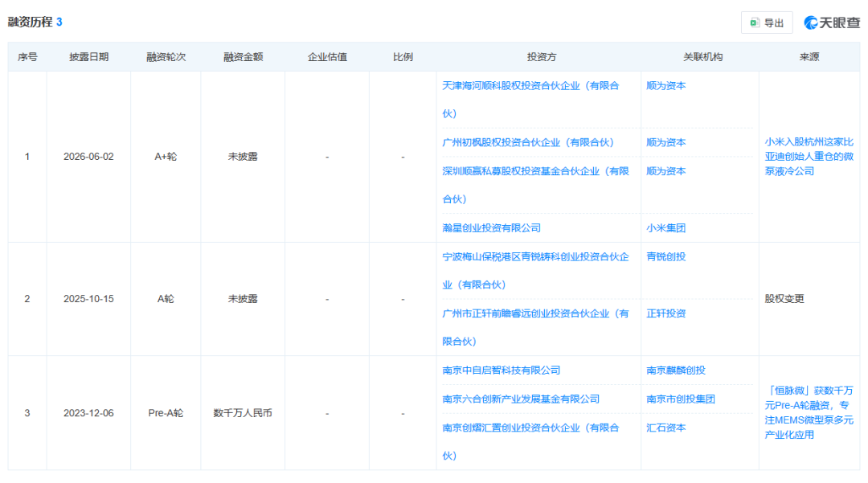Screen dimensions: 868x483
Task: Select disclosure date 2023-12-06
Action: 88,413
